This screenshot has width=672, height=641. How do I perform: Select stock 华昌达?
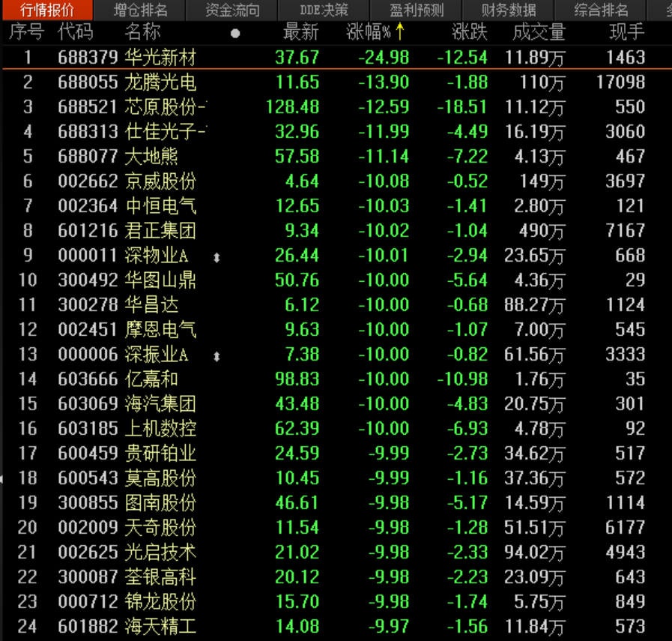point(151,305)
